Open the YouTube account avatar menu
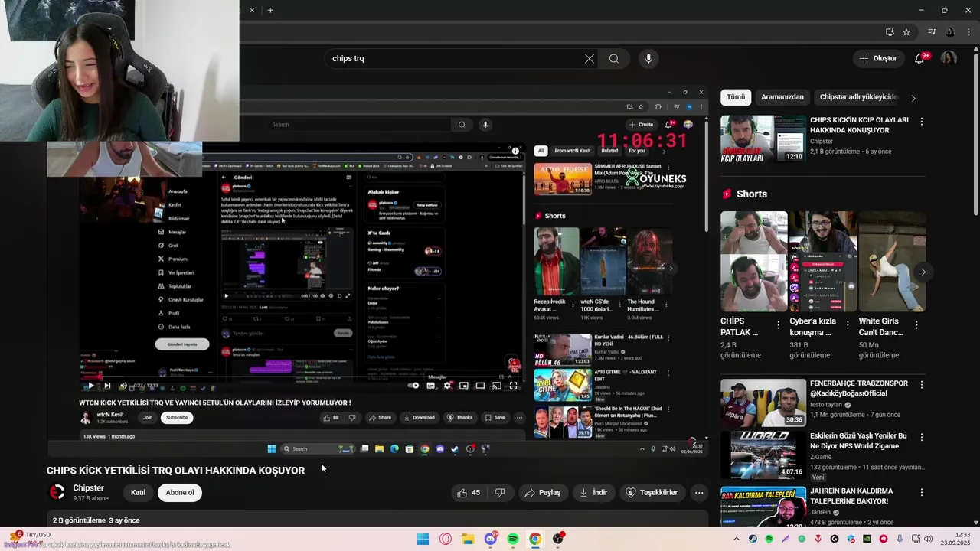The height and width of the screenshot is (551, 980). (x=949, y=58)
